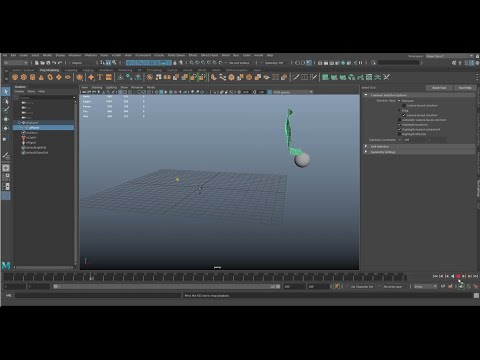
Task: Open the Workspace dropdown
Action: 450,56
